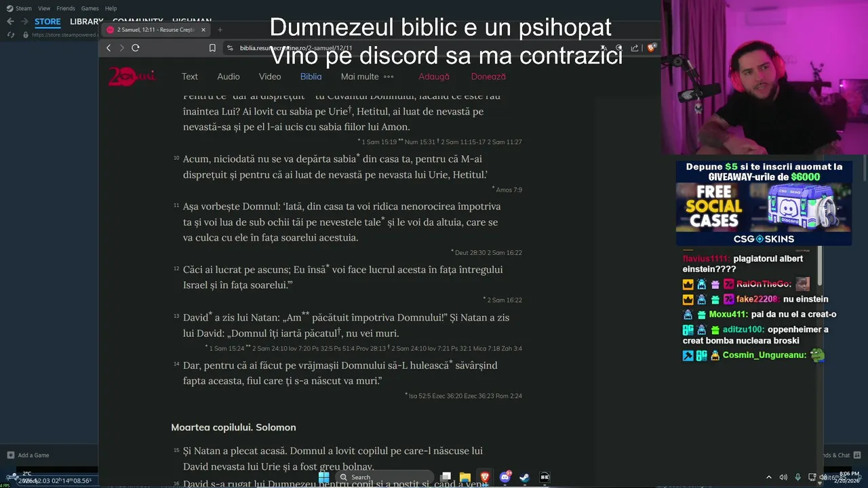Click the Moartea copilului. Solomon heading
Viewport: 868px width, 488px height.
point(233,428)
